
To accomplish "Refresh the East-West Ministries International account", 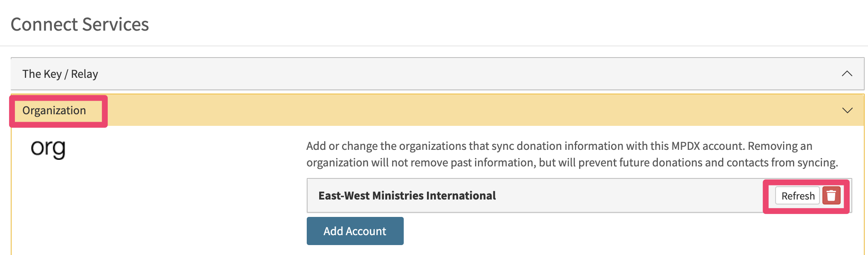I will point(798,196).
